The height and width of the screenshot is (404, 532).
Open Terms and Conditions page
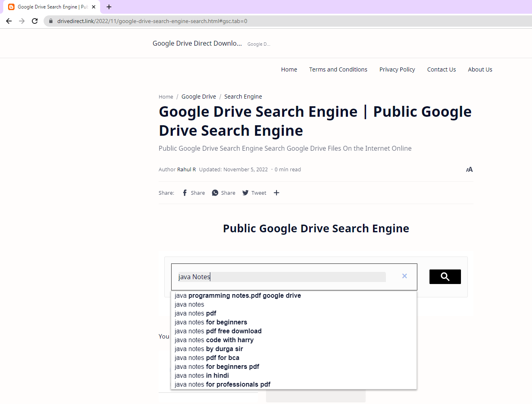click(x=338, y=69)
